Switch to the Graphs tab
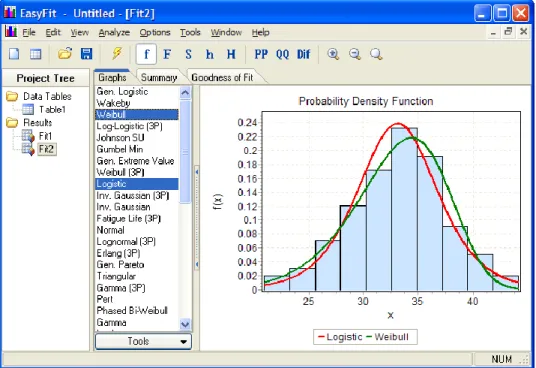 coord(112,78)
